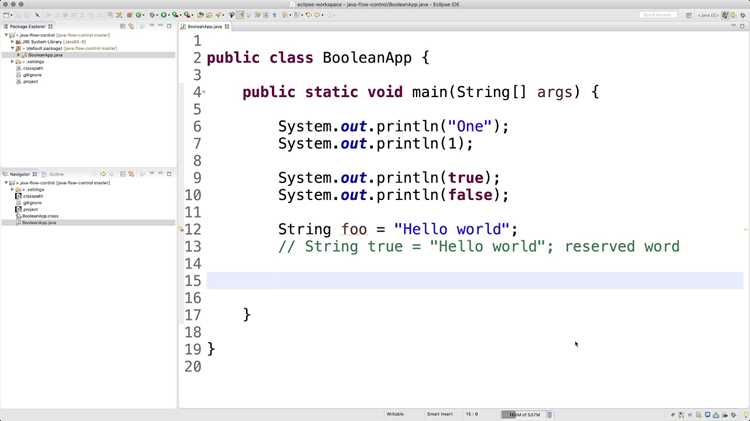The width and height of the screenshot is (750, 421).
Task: Click the green Run button in toolbar
Action: tap(163, 15)
